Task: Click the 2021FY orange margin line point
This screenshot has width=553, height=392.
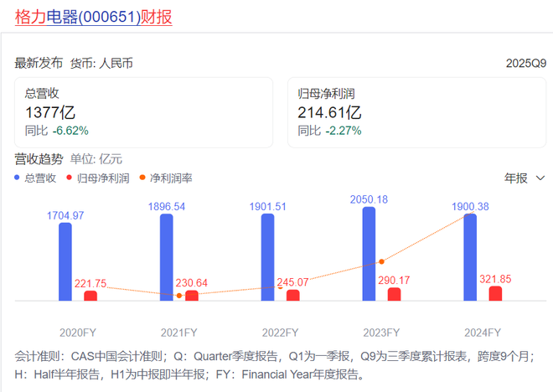Action: [179, 295]
